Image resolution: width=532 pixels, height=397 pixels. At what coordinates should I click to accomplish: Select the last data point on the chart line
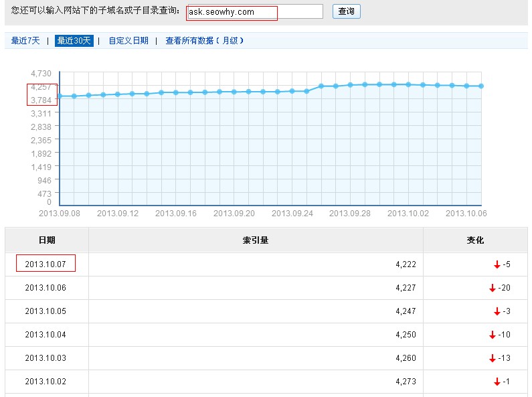tap(481, 86)
